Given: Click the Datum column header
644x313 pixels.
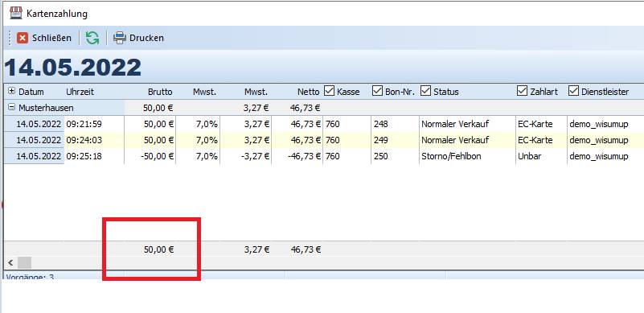Looking at the screenshot, I should [31, 92].
